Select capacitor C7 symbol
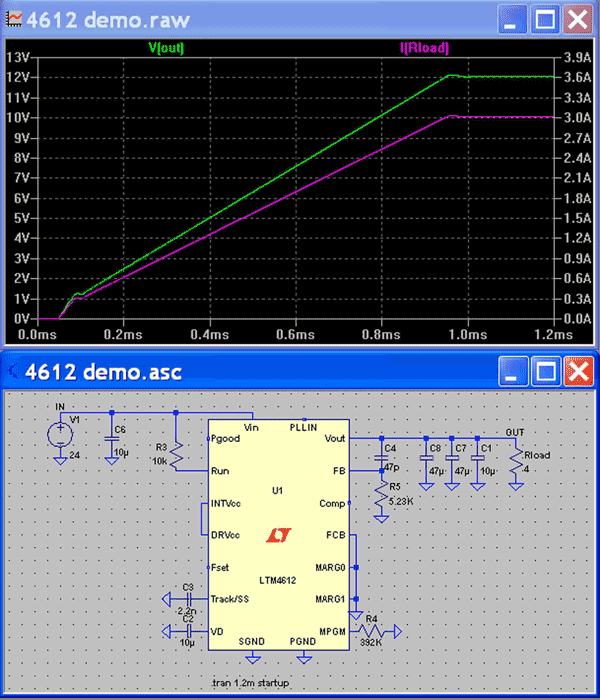The image size is (600, 700). click(x=452, y=458)
